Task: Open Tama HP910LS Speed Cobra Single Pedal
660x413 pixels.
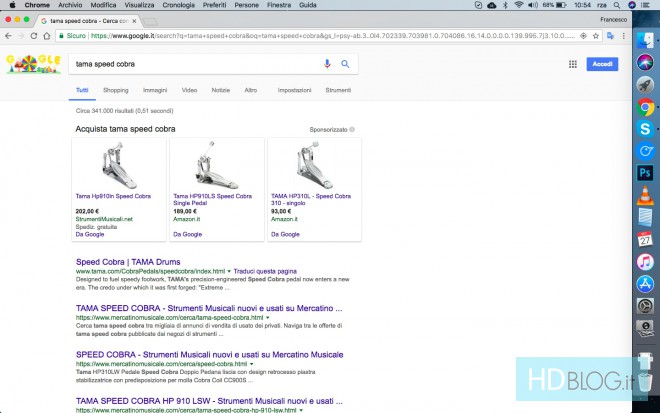Action: pos(213,200)
